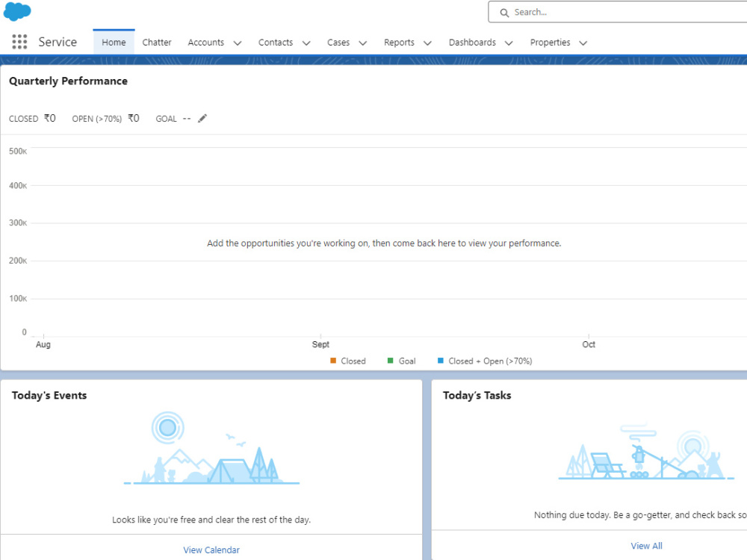Expand the Properties dropdown chevron
This screenshot has height=560, width=747.
tap(583, 43)
